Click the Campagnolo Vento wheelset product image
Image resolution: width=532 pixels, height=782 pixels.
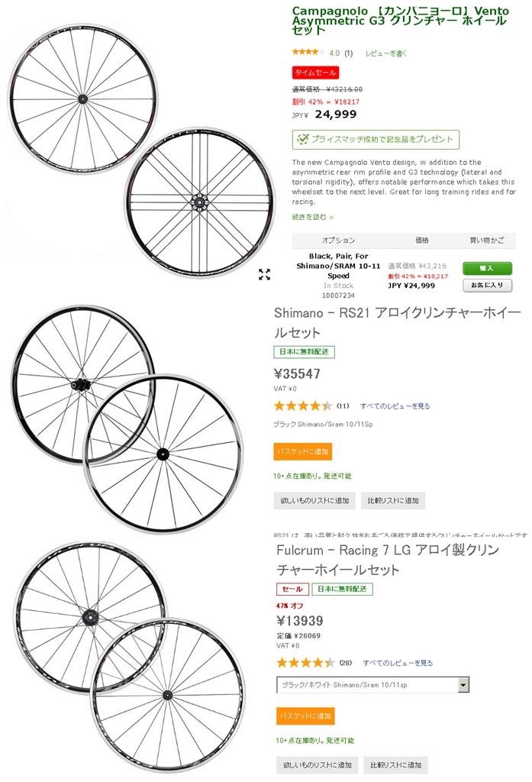137,141
